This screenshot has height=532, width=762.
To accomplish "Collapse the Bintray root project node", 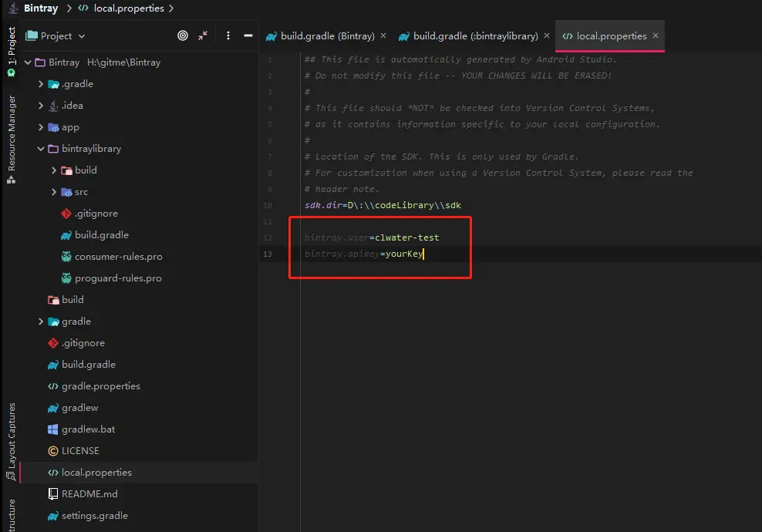I will 28,62.
